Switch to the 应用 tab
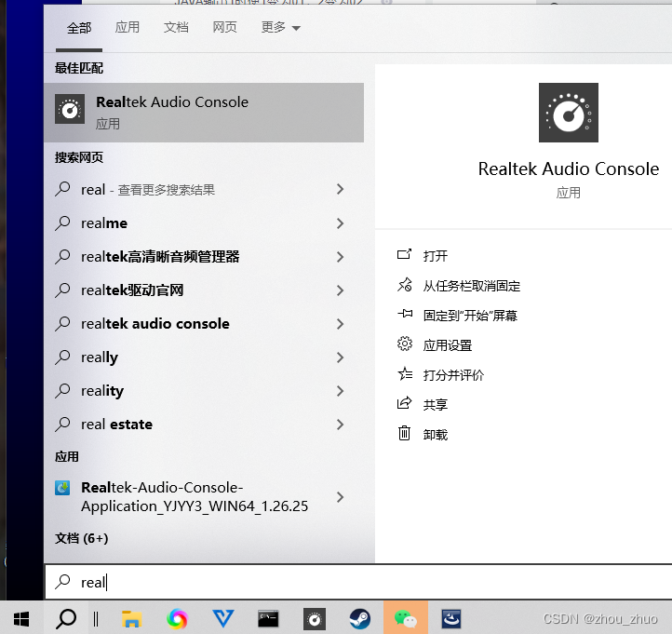672x634 pixels. (128, 27)
